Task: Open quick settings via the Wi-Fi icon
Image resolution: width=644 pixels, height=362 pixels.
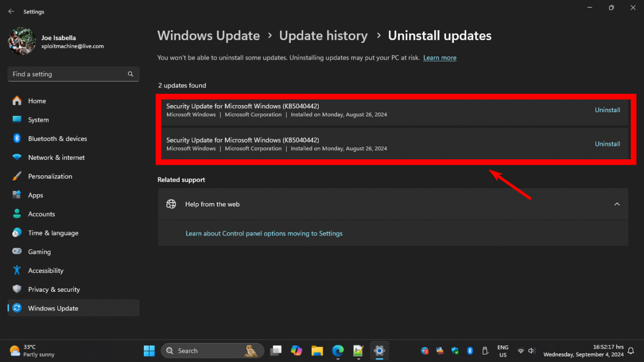Action: click(x=521, y=351)
